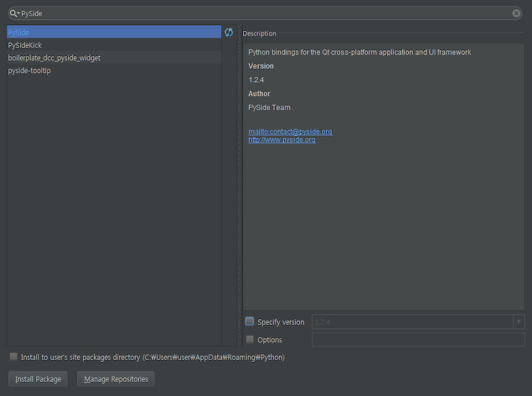Viewport: 532px width, 396px height.
Task: Click the Install Package button
Action: (x=38, y=379)
